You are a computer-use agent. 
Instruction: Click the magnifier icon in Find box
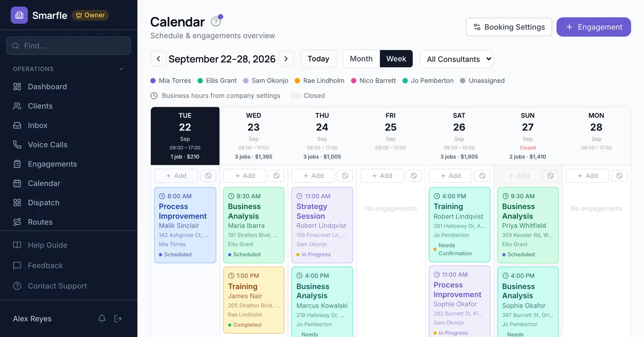click(16, 46)
